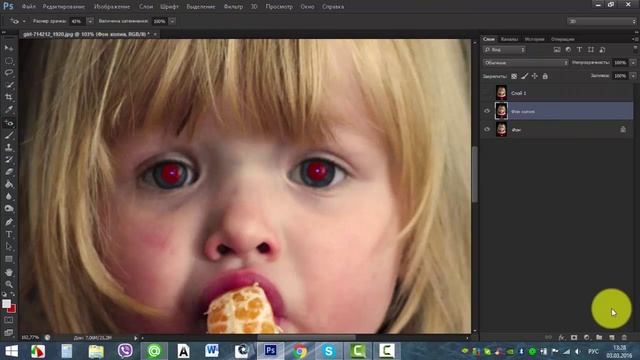Screen dimensions: 640x360
Task: Select the Dodge tool
Action: coord(9,209)
